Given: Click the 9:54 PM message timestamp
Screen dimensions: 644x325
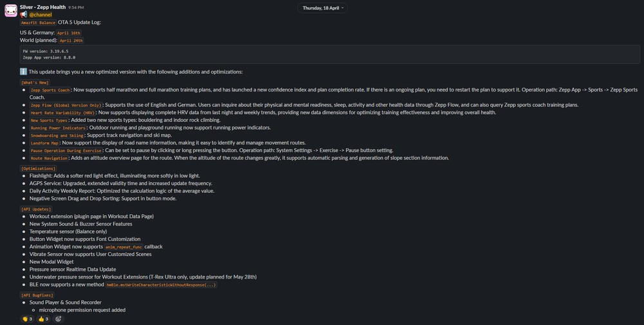Looking at the screenshot, I should (75, 7).
